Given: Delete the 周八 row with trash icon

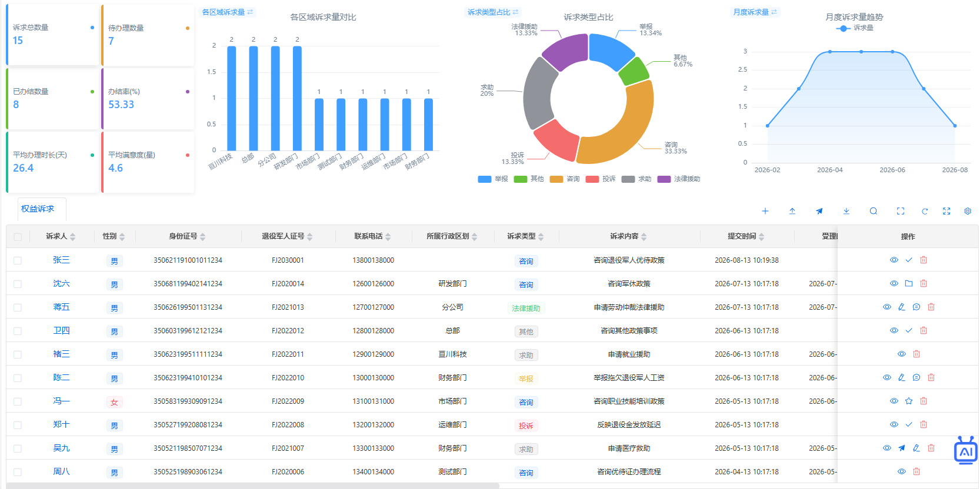Looking at the screenshot, I should [x=916, y=471].
